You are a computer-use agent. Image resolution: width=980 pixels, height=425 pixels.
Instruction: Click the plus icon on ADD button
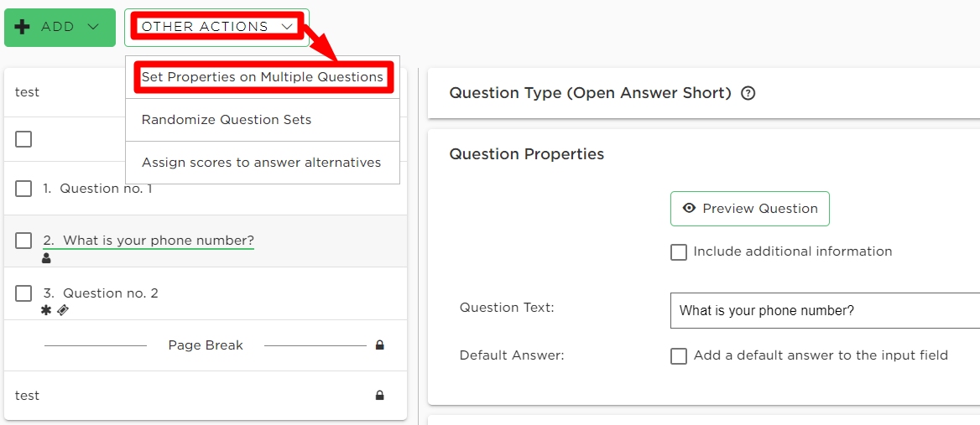click(x=22, y=27)
